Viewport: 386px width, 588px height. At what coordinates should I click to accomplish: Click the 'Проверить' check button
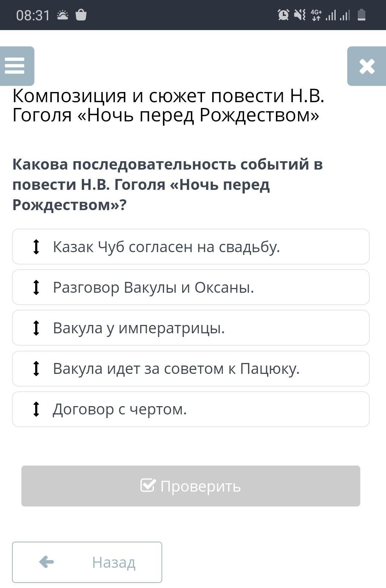point(191,486)
